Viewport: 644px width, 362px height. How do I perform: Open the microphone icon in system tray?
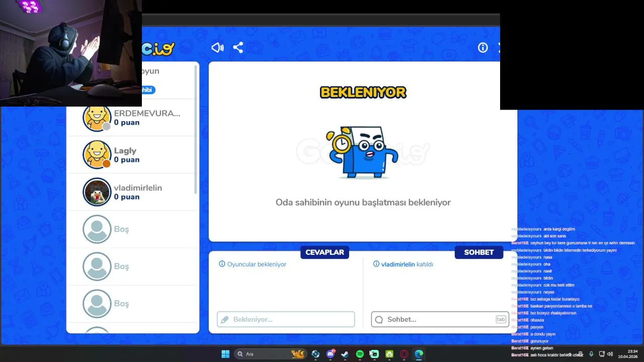click(x=591, y=354)
